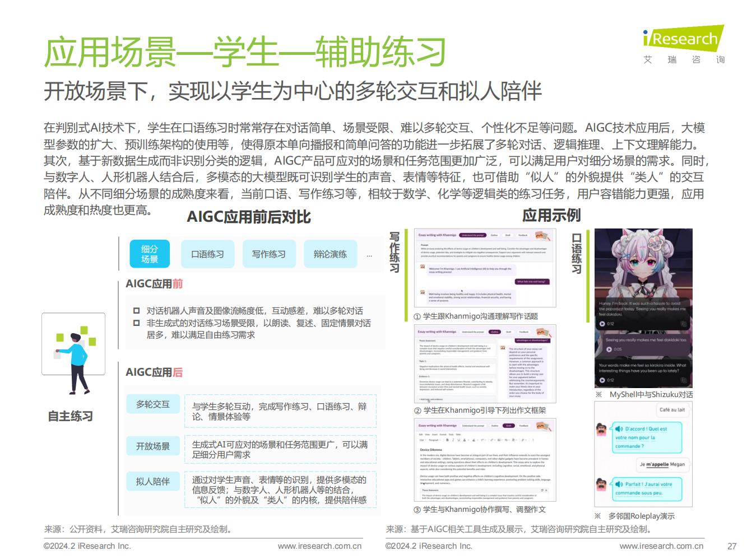Screen dimensions: 747x560
Task: Apply Italic formatting in Khanmigo draft toolbar
Action: 453,440
